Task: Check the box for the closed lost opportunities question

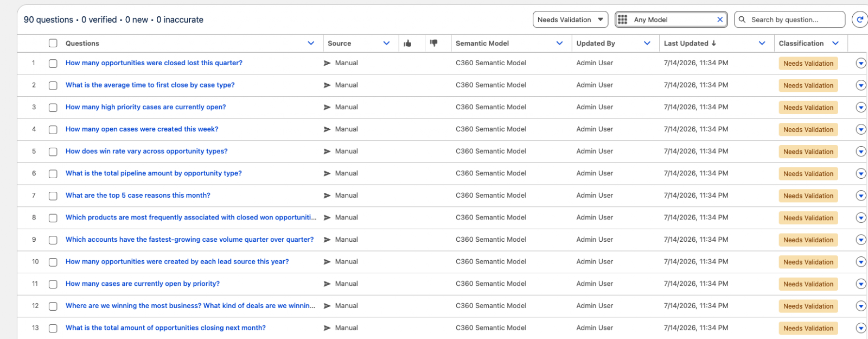Action: tap(53, 64)
